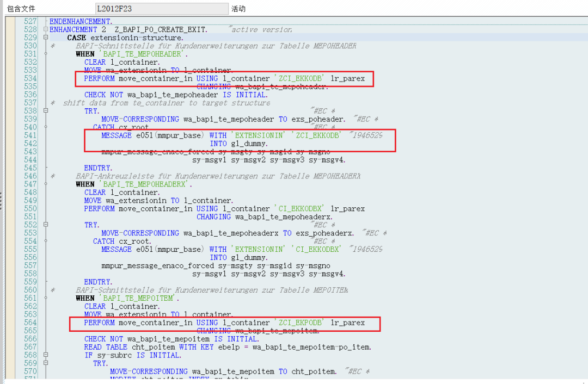Click the 'ZCI_EKKODB' literal on line 534
Image resolution: width=588 pixels, height=384 pixels.
coord(299,78)
